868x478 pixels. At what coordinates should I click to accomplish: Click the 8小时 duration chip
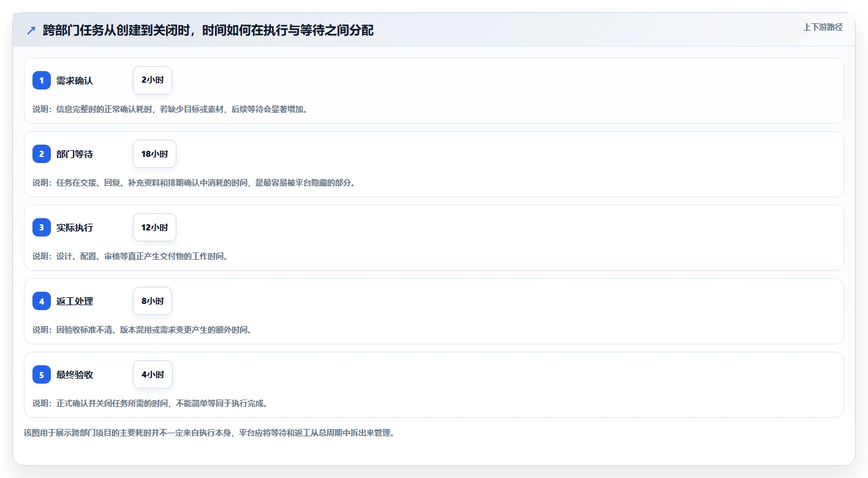point(153,301)
